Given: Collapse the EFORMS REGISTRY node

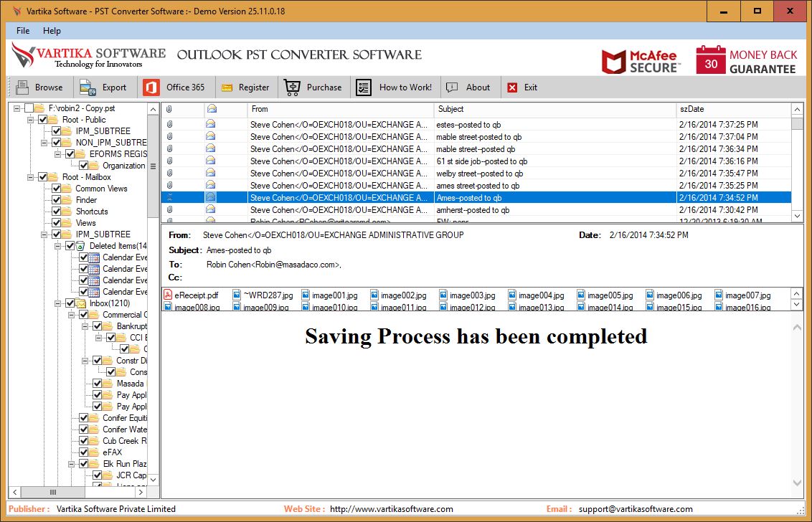Looking at the screenshot, I should pyautogui.click(x=57, y=153).
